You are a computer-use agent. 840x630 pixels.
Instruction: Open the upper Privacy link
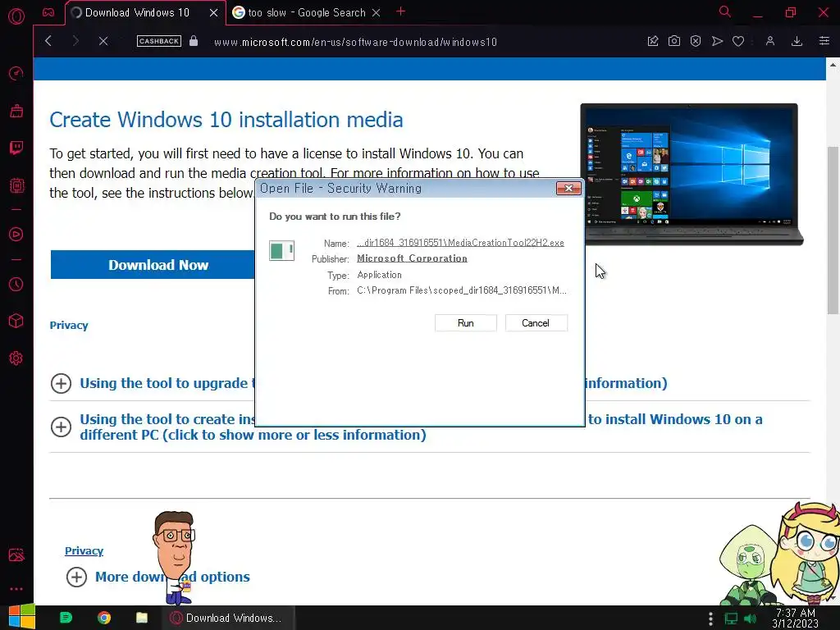pyautogui.click(x=69, y=325)
